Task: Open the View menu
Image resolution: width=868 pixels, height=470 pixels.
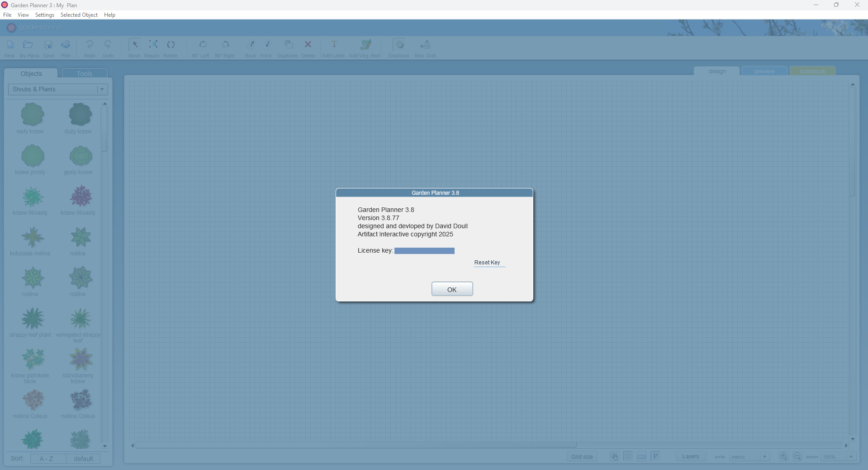Action: [23, 15]
